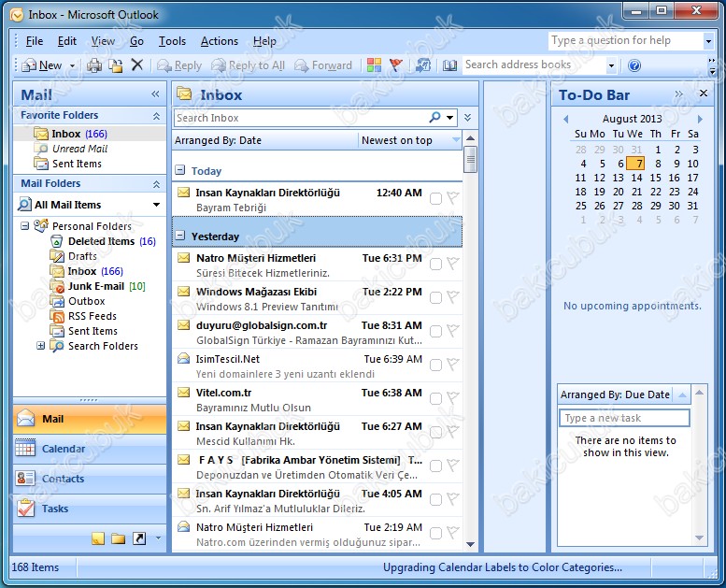The image size is (726, 588).
Task: Open the File menu
Action: 35,41
